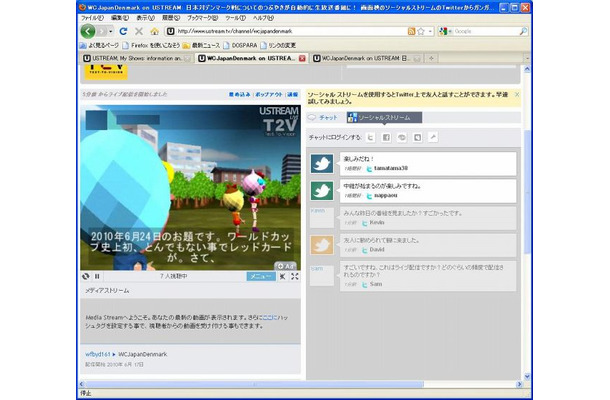Click the 通報 (Report) link

click(x=293, y=95)
